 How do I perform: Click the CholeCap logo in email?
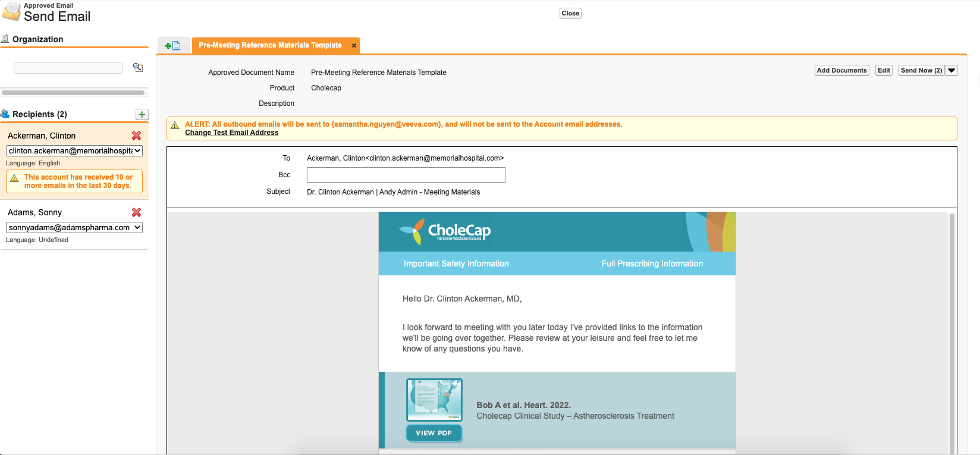click(x=445, y=231)
